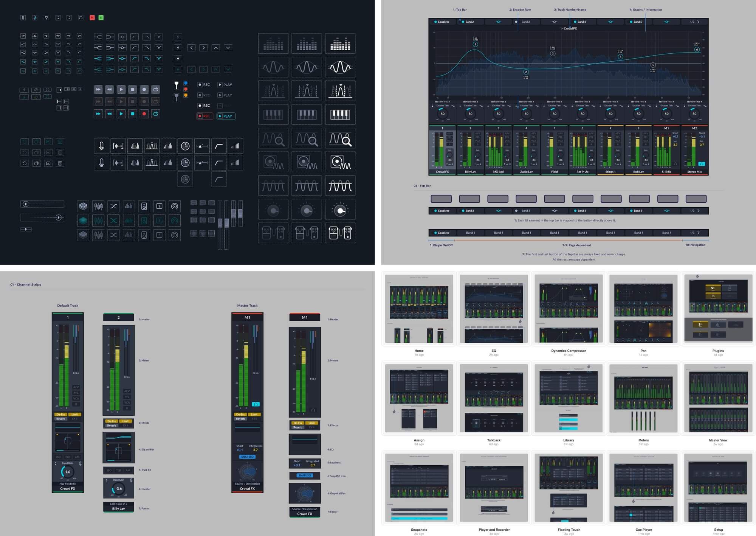The height and width of the screenshot is (536, 756).
Task: Select the white layers stack icon
Action: point(83,206)
